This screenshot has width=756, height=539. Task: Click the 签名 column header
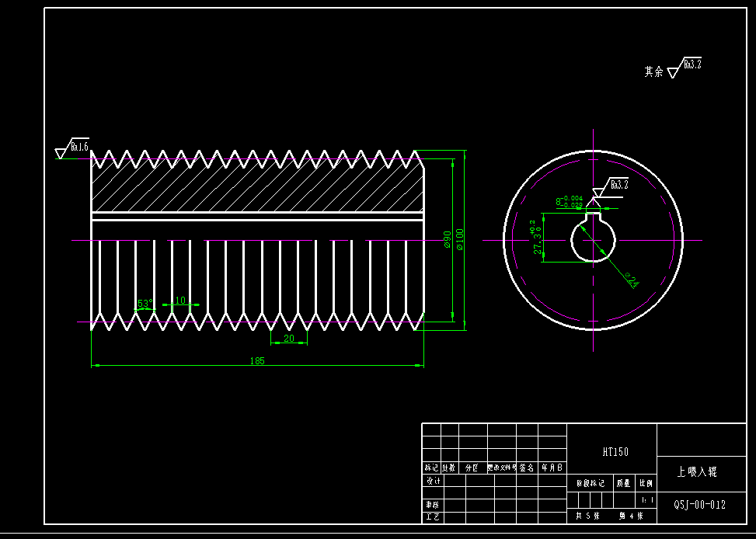point(527,468)
